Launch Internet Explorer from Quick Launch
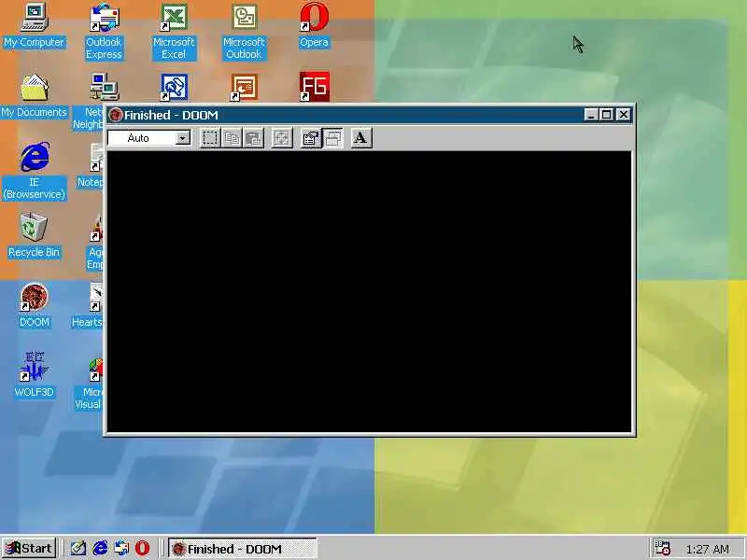Viewport: 747px width, 560px height. [100, 549]
